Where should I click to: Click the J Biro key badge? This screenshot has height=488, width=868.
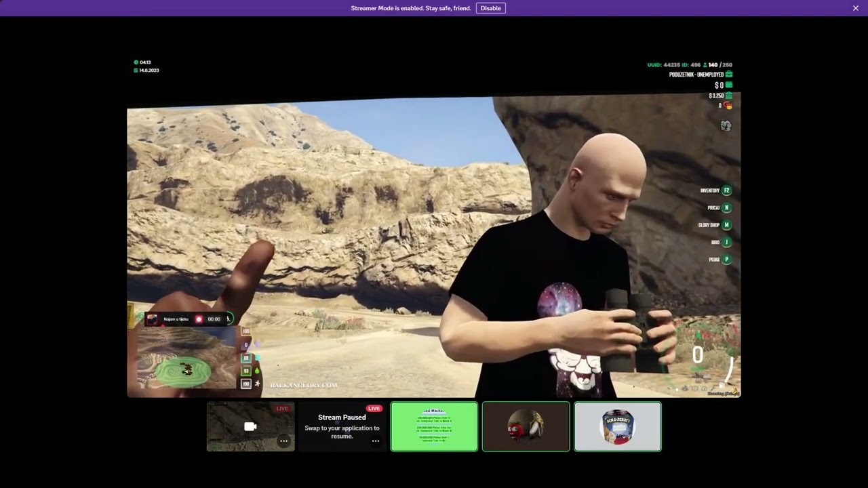click(726, 242)
